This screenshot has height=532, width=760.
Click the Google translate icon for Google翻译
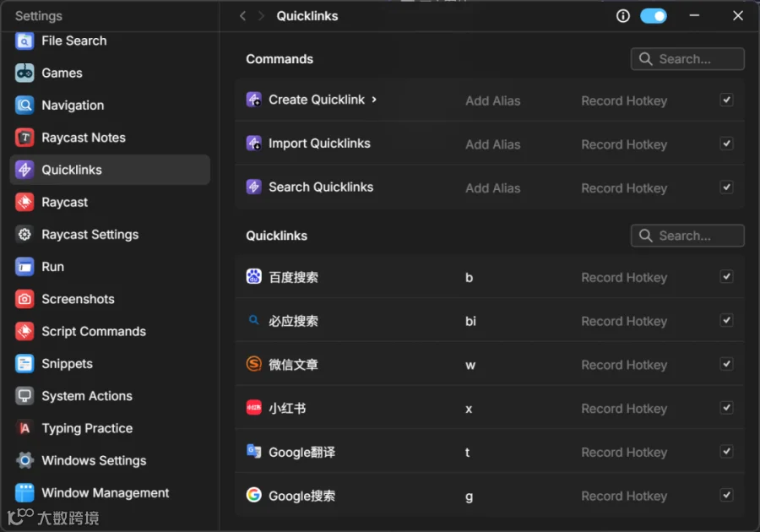[254, 452]
